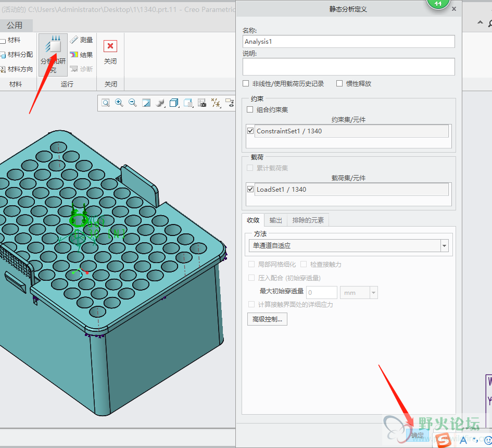Switch to the 公用 ribbon tab
Viewport: 492px width, 448px height.
coord(15,25)
